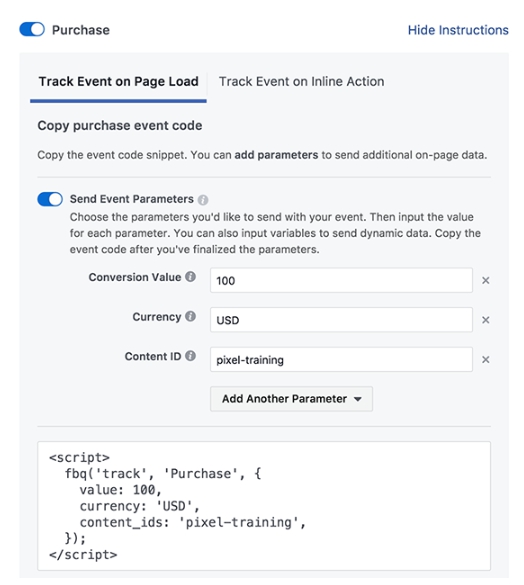The height and width of the screenshot is (585, 524).
Task: Click the 'add parameters' bold text
Action: point(276,155)
